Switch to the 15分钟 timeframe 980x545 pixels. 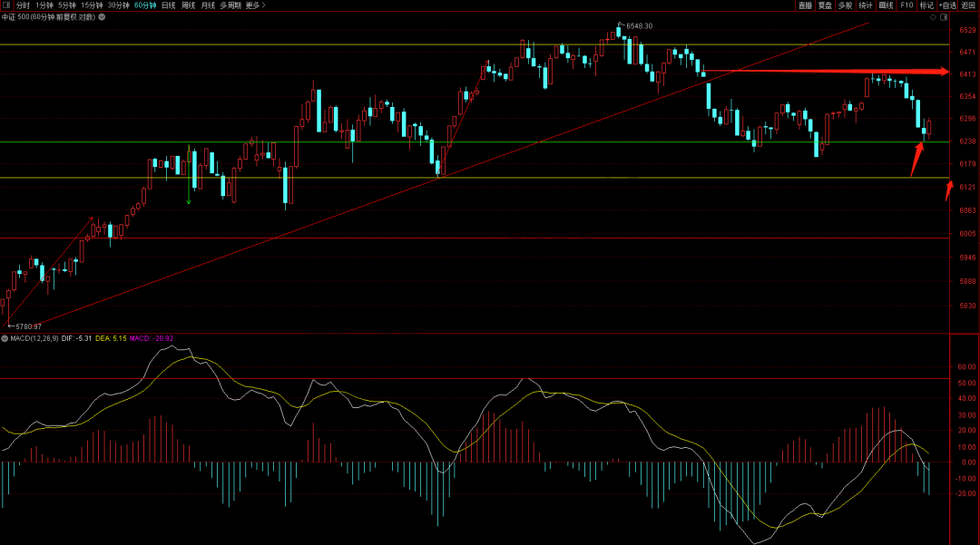pyautogui.click(x=92, y=5)
